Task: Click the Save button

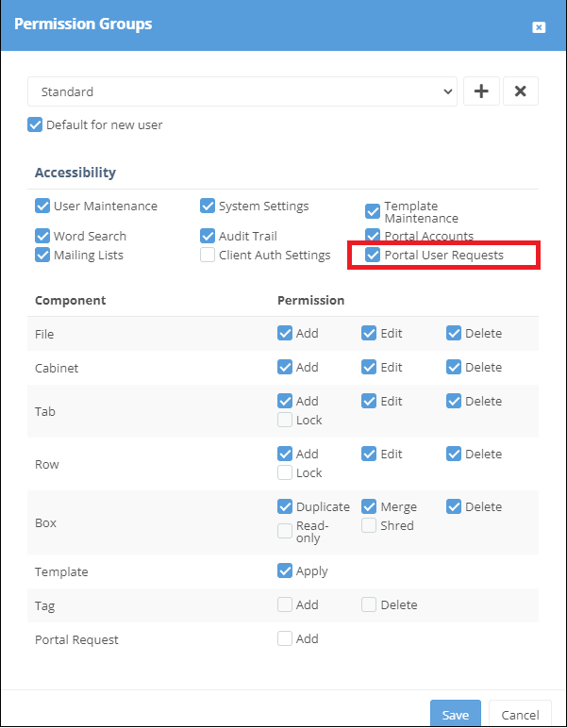Action: pos(455,715)
